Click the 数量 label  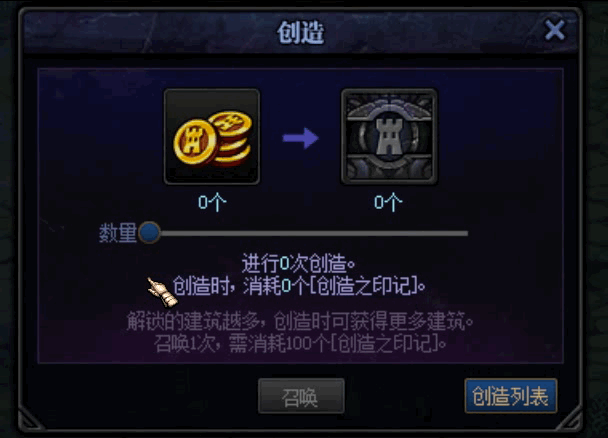pyautogui.click(x=118, y=233)
